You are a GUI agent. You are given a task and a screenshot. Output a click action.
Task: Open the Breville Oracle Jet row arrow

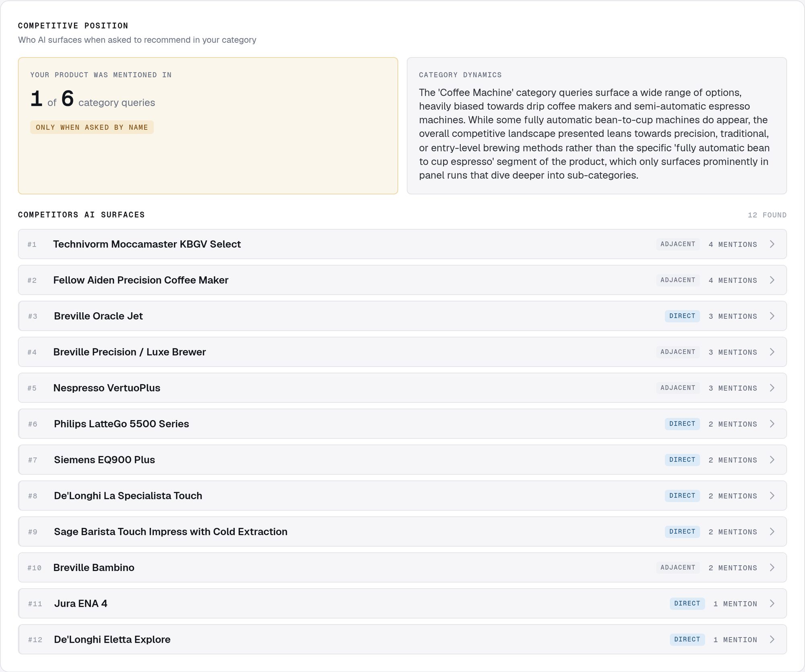(x=772, y=316)
